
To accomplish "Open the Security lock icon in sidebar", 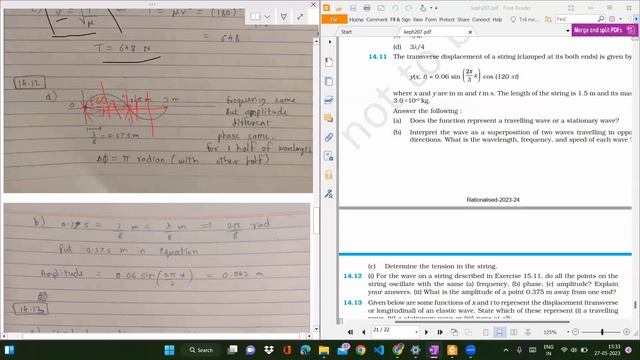I will click(329, 175).
